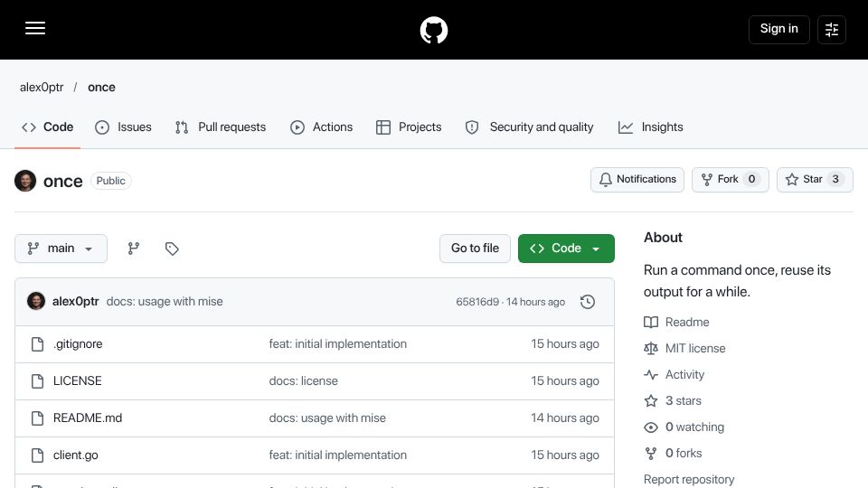Screen dimensions: 868x488
Task: Open the client.go file
Action: coord(76,455)
